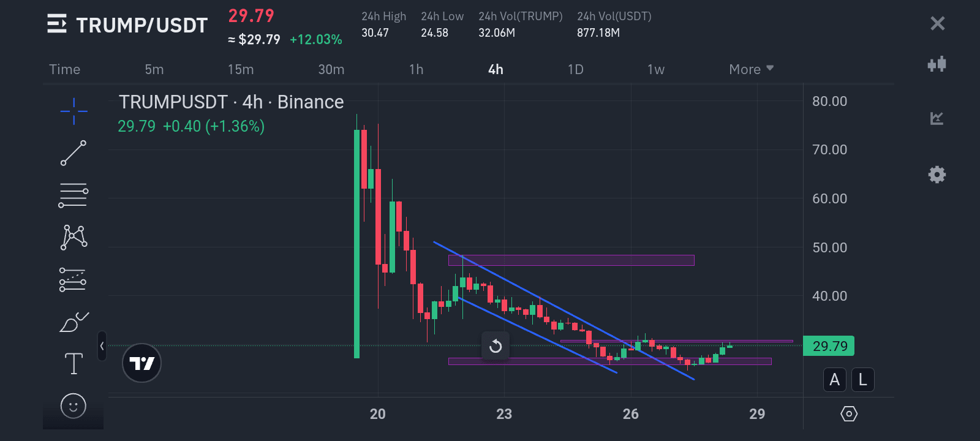
Task: Toggle log scale L button
Action: [x=862, y=380]
